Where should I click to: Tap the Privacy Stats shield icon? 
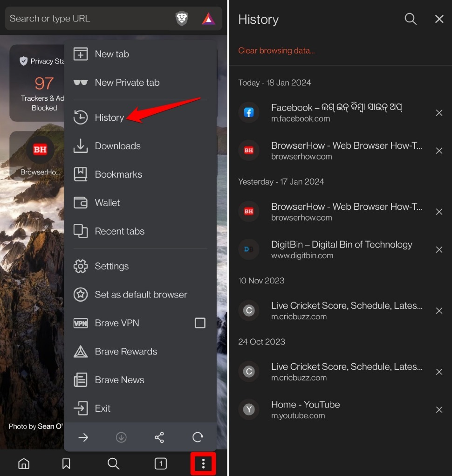(x=23, y=62)
